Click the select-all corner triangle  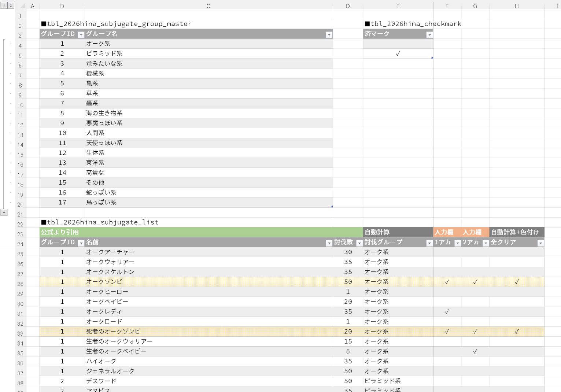pyautogui.click(x=23, y=6)
